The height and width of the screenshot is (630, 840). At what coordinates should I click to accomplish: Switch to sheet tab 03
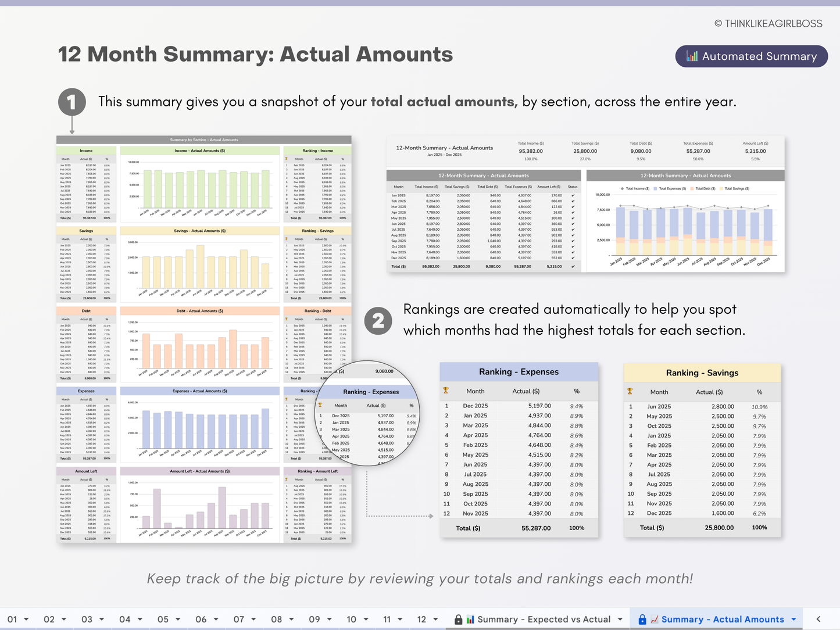click(87, 620)
